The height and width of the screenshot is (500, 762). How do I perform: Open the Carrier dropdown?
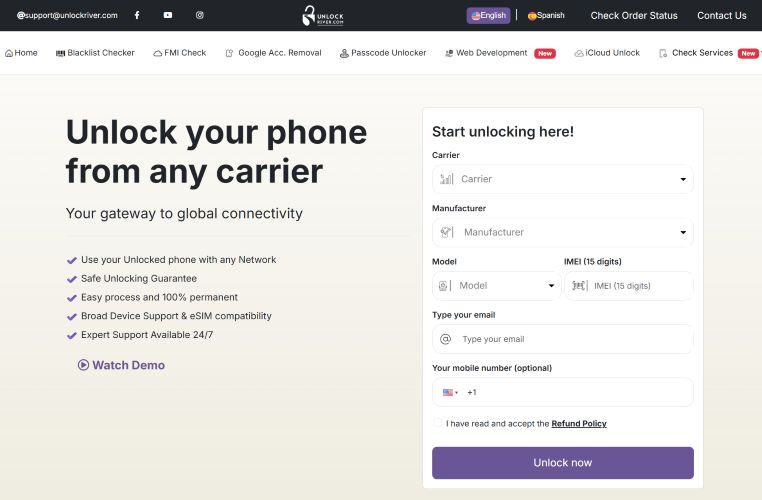point(563,179)
